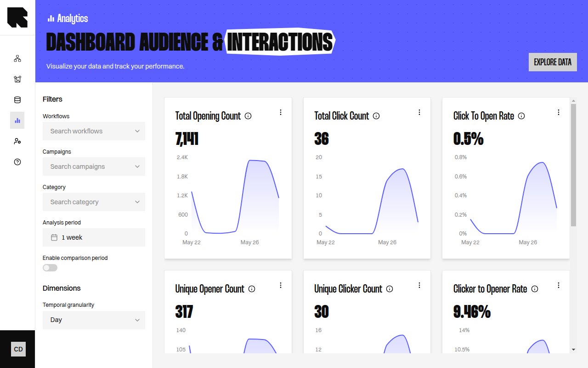Show info for Unique Clicker Count
Screen dimensions: 588x368
click(x=390, y=289)
